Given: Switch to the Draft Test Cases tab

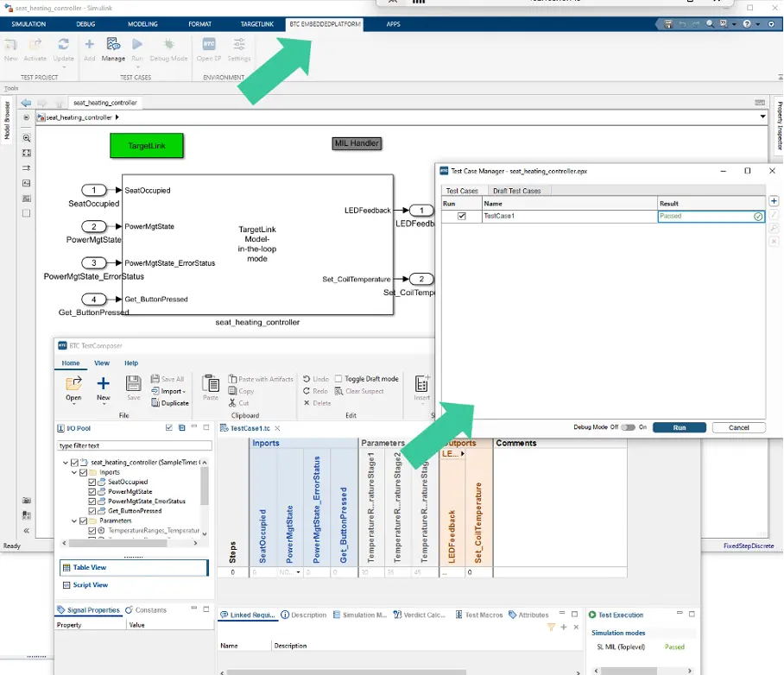Looking at the screenshot, I should coord(516,191).
